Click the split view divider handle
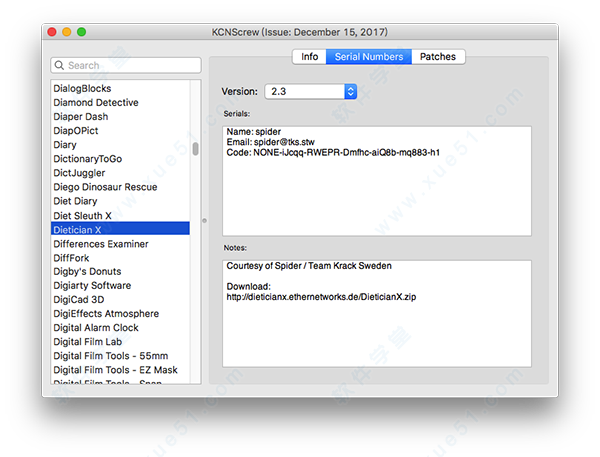Image resolution: width=600 pixels, height=457 pixels. tap(204, 220)
